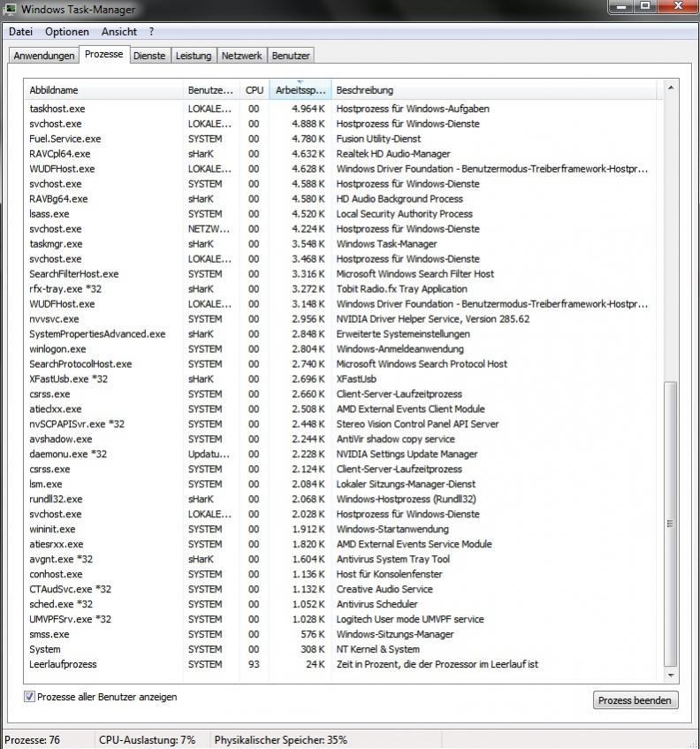Open the Datei menu
Screen dimensions: 700x749
[20, 32]
